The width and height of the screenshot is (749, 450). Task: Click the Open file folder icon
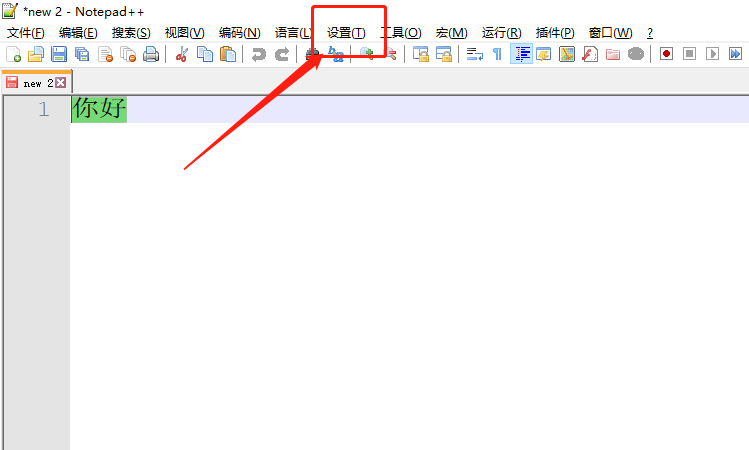[36, 54]
